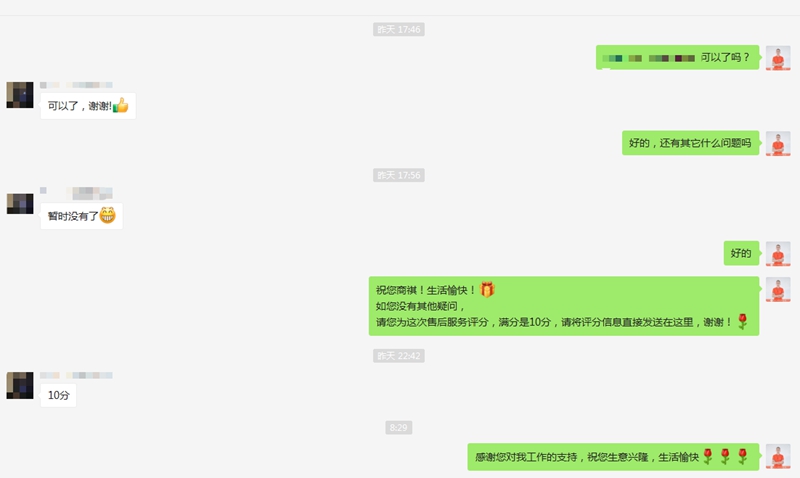
Task: Click the thumbs-up emoji in reply
Action: (x=120, y=106)
